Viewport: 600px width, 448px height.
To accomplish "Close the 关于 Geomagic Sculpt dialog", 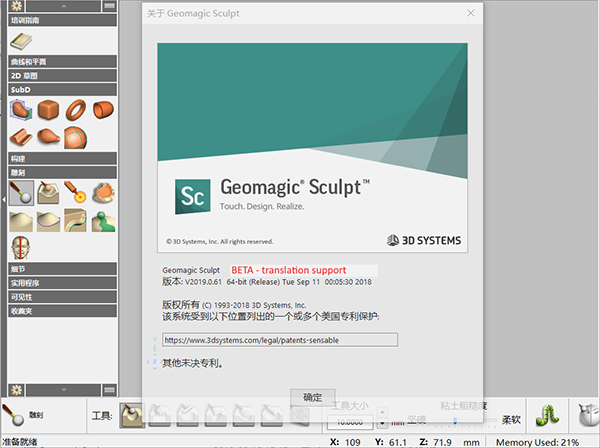I will [471, 13].
